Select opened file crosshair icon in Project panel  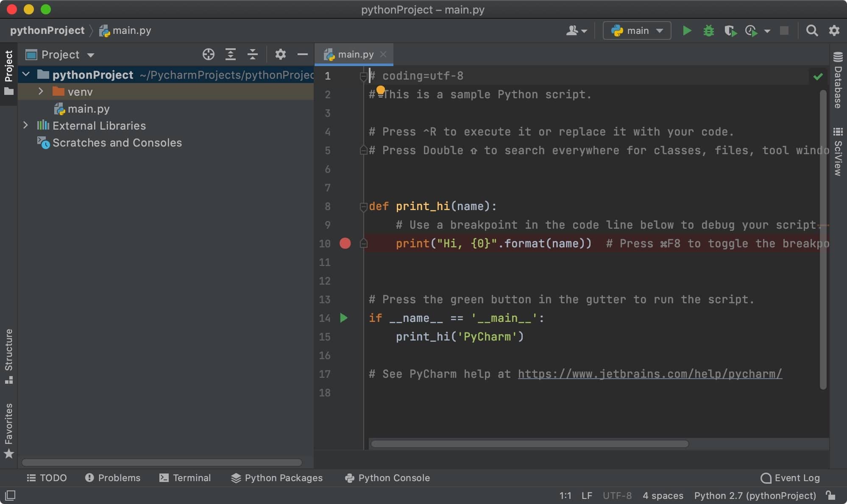coord(208,54)
